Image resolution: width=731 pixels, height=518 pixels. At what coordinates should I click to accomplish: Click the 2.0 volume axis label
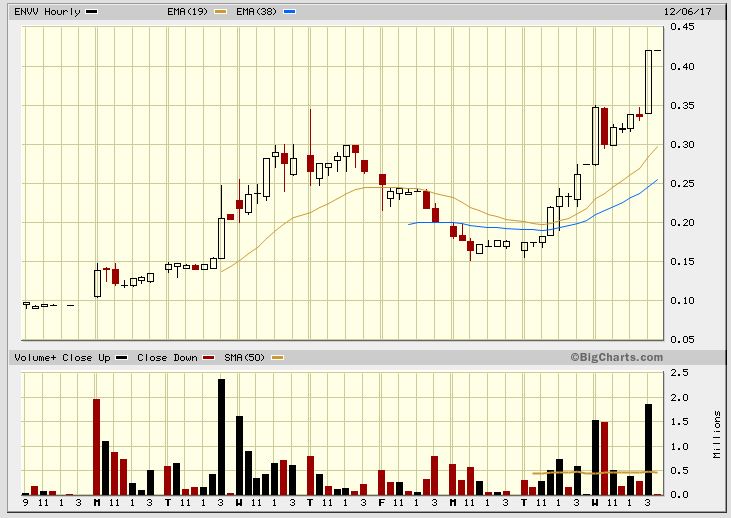[679, 398]
